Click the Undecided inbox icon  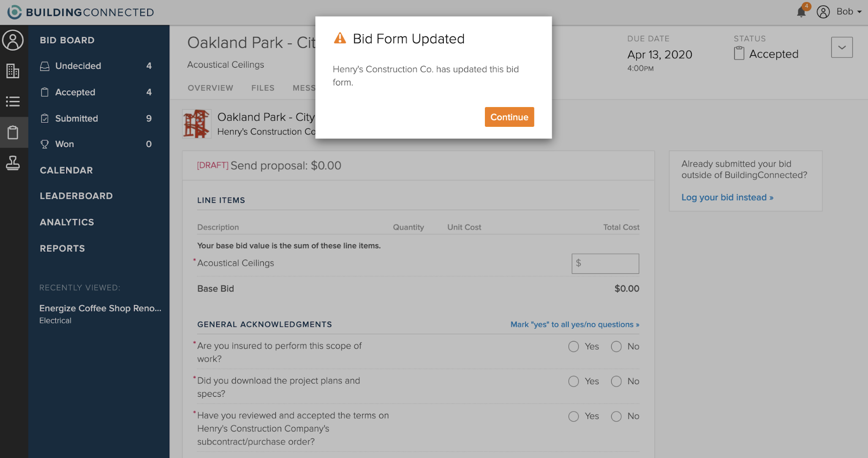click(x=45, y=66)
